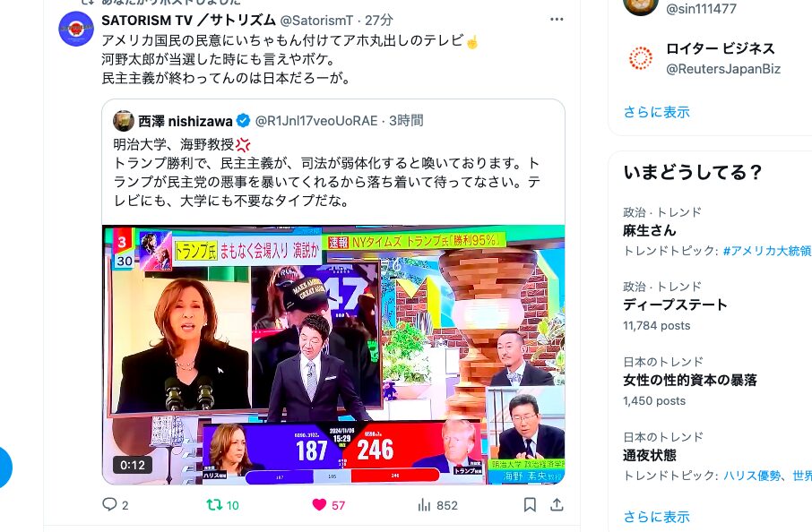Expand さらに表示 under trends list
Viewport: 812px width, 532px height.
click(657, 517)
